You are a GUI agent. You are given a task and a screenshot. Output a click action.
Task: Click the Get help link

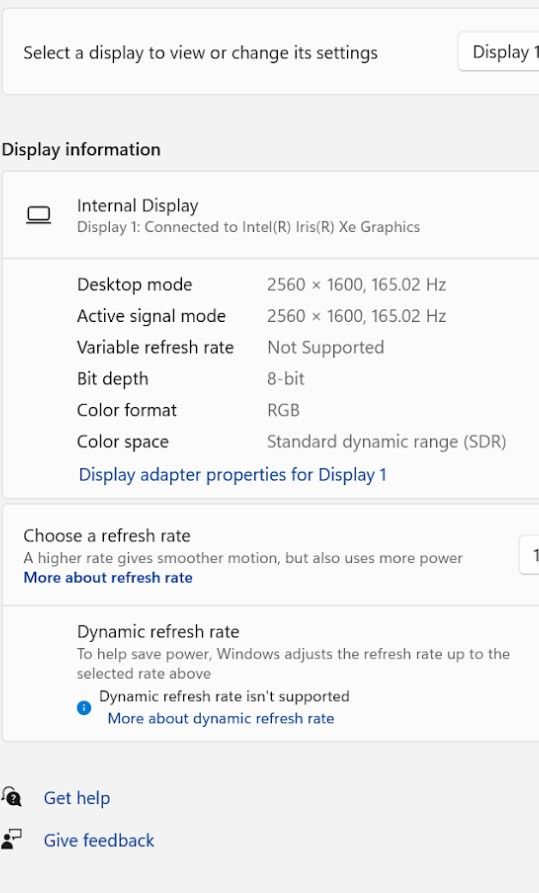point(77,798)
